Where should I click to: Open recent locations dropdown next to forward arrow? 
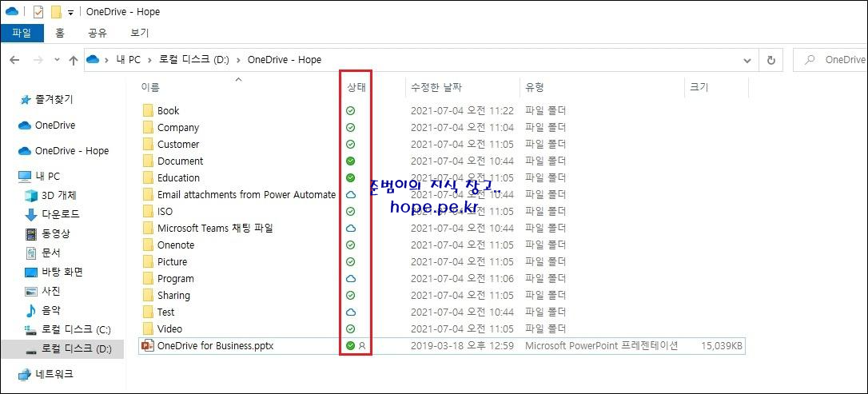click(x=57, y=60)
